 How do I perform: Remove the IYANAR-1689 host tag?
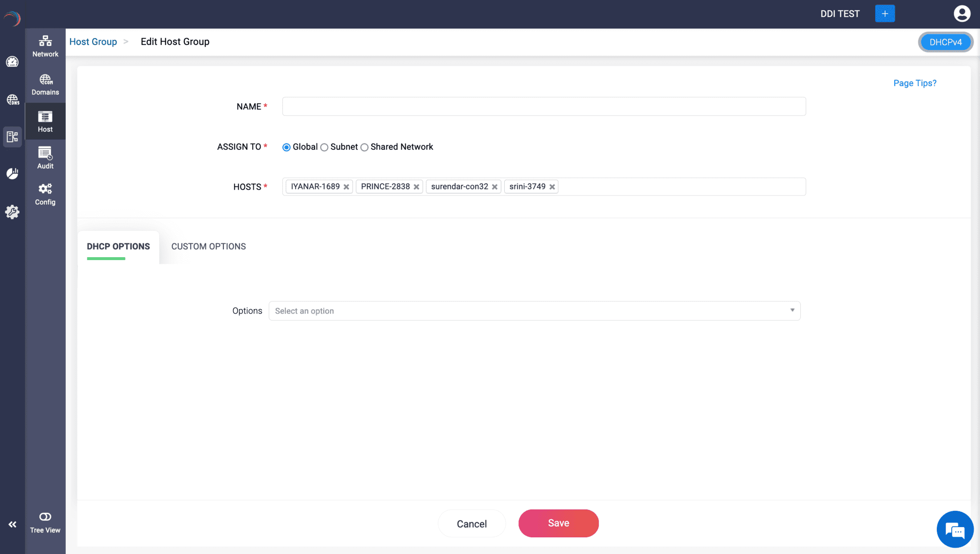click(346, 187)
